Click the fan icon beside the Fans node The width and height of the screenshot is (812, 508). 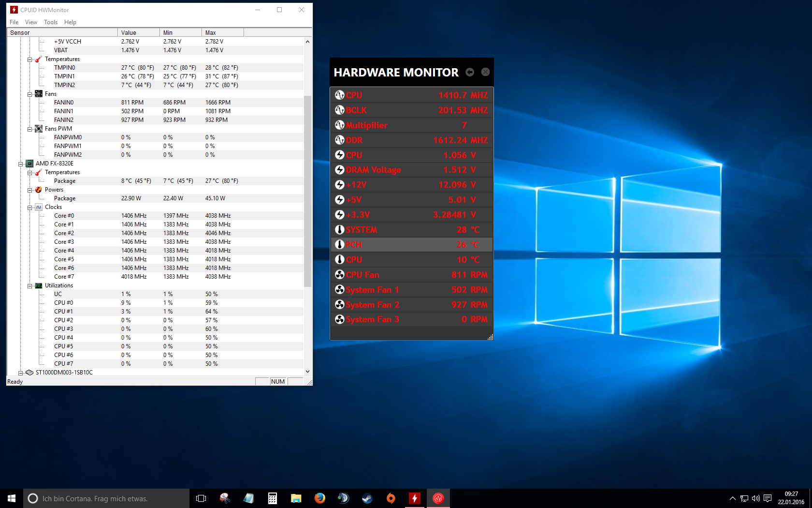point(39,94)
